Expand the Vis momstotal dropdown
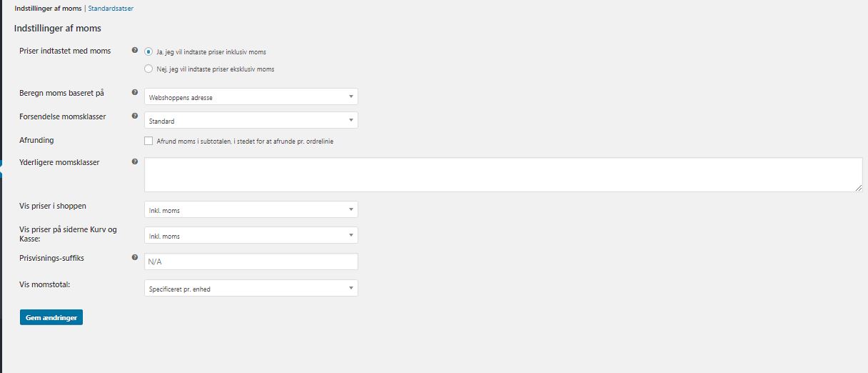 pyautogui.click(x=251, y=289)
